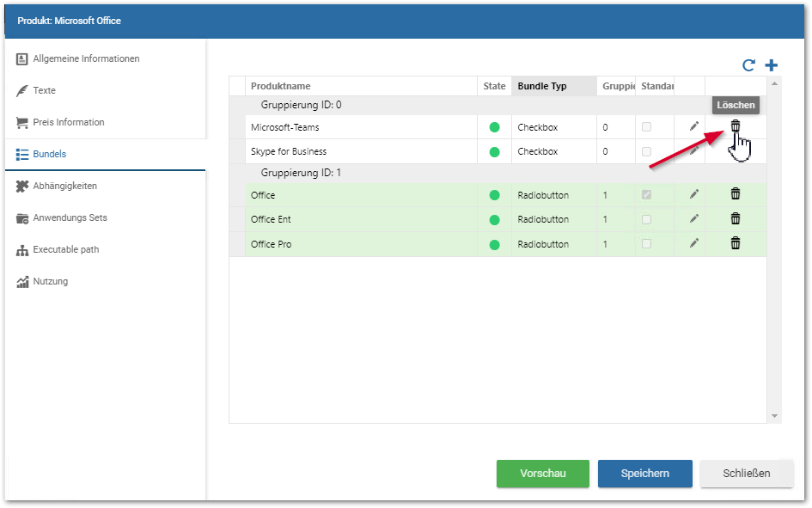
Task: Toggle Standard checkbox for Microsoft-Teams
Action: click(646, 127)
